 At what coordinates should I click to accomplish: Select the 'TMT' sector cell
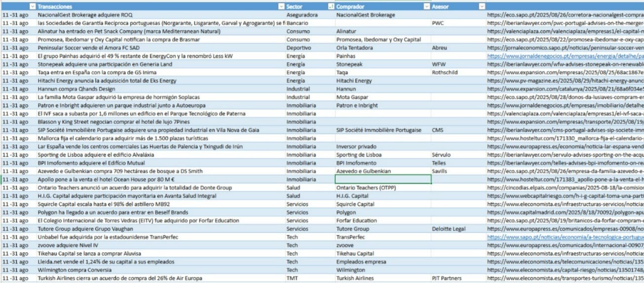[x=310, y=278]
